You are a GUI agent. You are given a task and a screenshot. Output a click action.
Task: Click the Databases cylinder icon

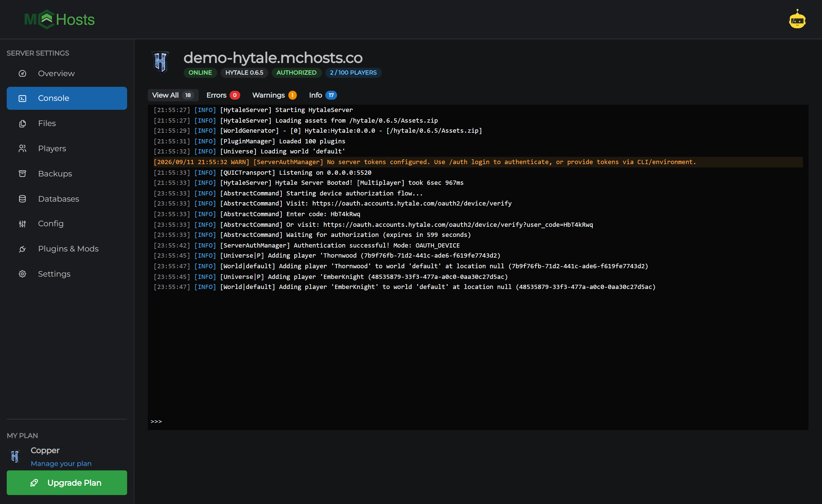(22, 199)
